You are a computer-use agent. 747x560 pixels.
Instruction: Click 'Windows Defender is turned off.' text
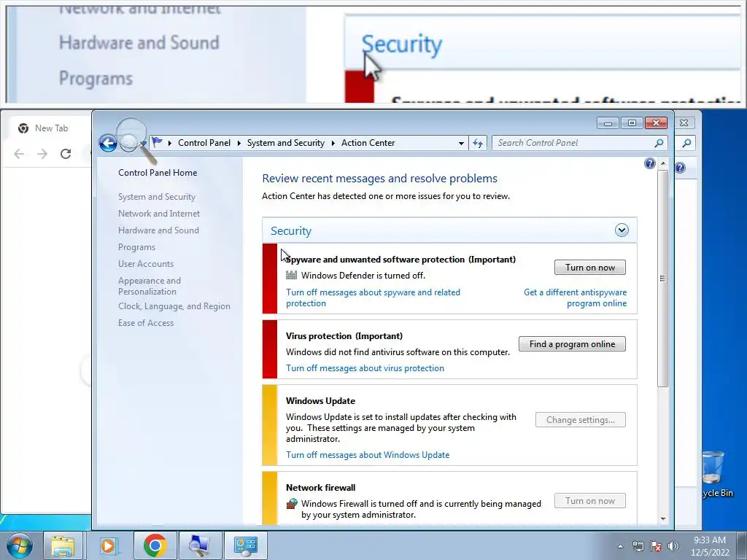(x=363, y=275)
